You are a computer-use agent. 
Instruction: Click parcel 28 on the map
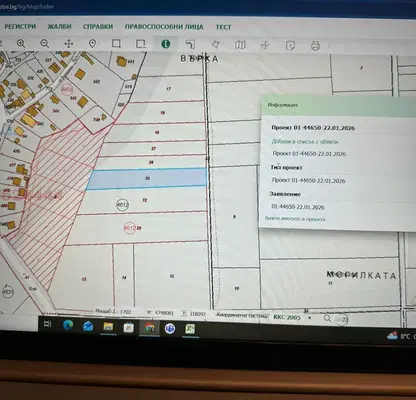139,228
